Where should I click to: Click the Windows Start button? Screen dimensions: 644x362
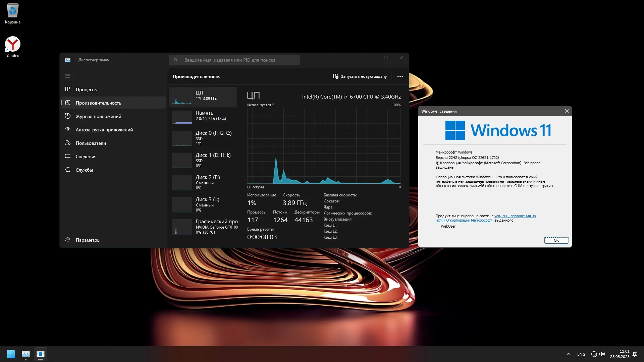point(11,354)
